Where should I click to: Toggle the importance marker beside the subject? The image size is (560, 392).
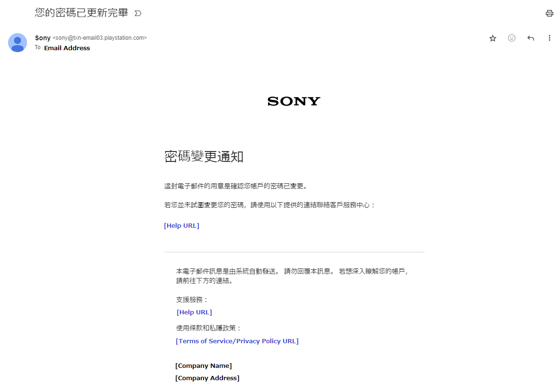[138, 13]
